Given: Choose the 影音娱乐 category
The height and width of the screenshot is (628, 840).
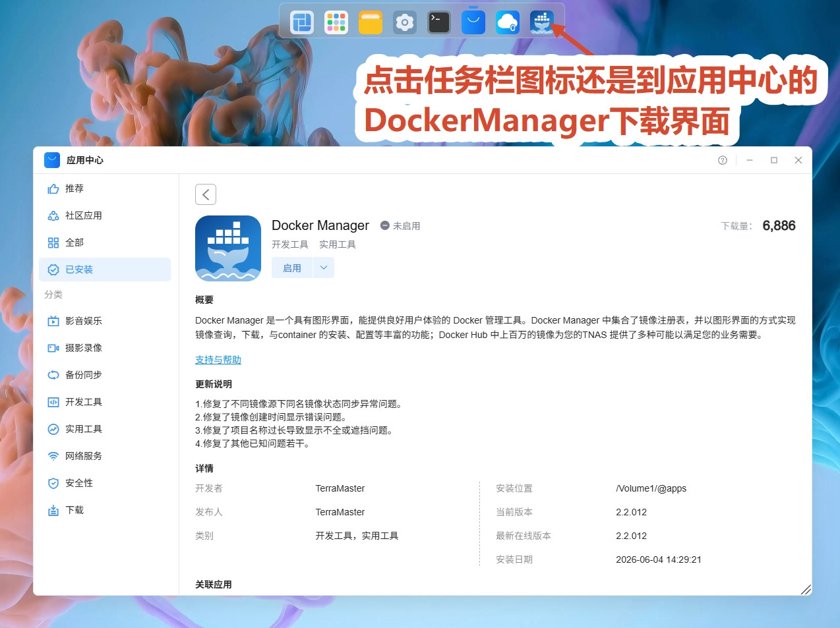Looking at the screenshot, I should [x=105, y=322].
